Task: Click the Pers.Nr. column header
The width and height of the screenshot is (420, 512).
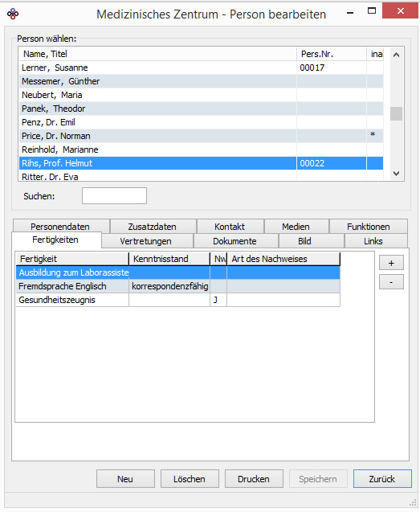Action: (332, 54)
